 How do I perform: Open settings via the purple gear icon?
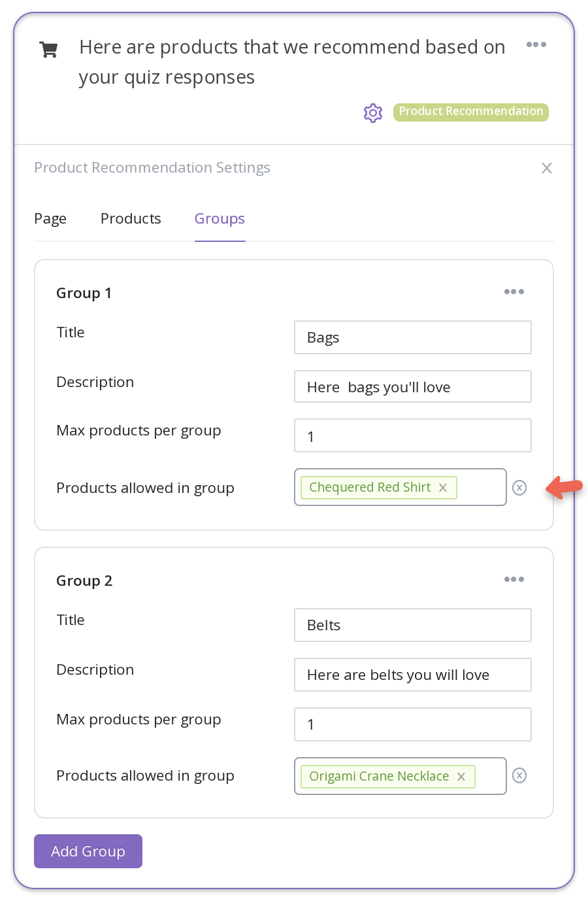373,112
